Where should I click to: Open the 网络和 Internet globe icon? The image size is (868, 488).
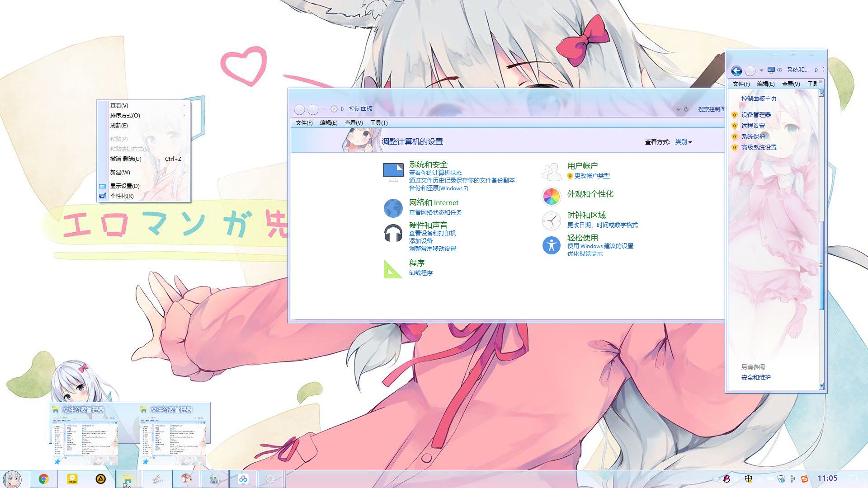(393, 208)
